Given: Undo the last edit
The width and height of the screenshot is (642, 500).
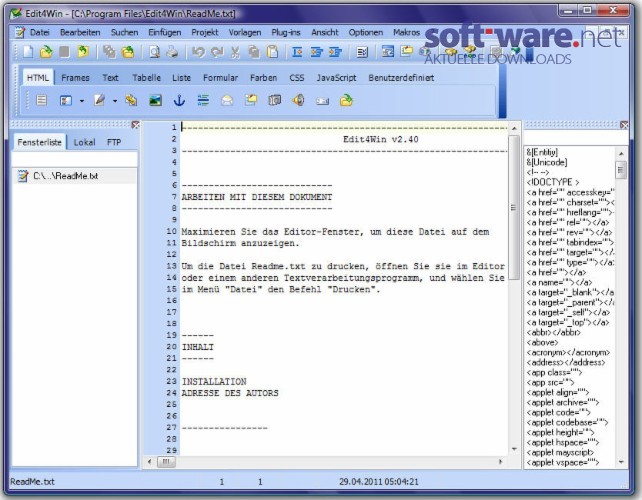Looking at the screenshot, I should coord(199,52).
